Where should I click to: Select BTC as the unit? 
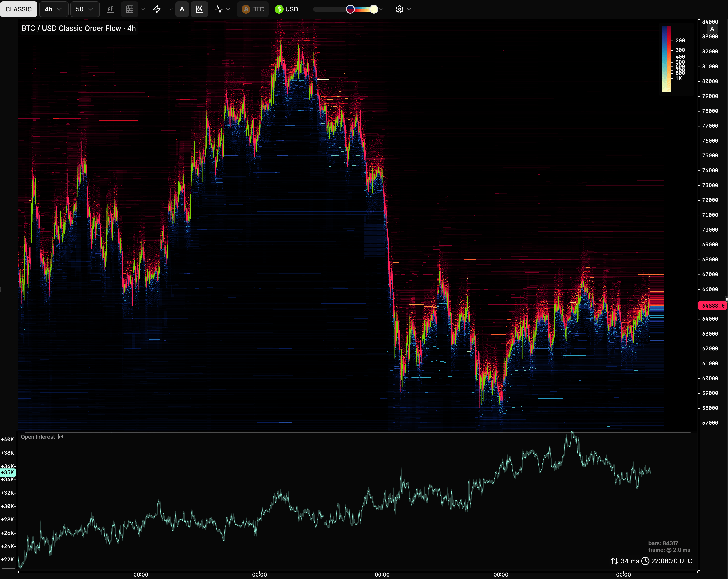(x=253, y=9)
